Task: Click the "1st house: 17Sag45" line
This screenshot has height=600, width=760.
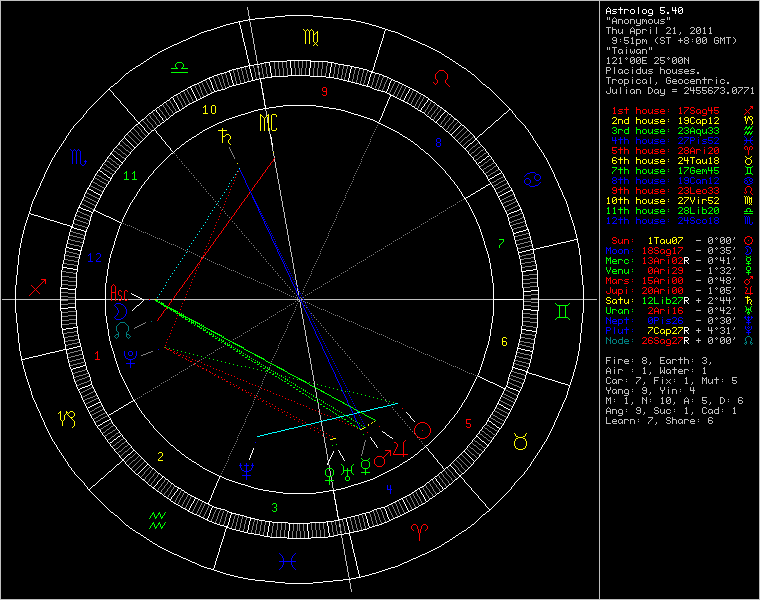Action: 665,110
